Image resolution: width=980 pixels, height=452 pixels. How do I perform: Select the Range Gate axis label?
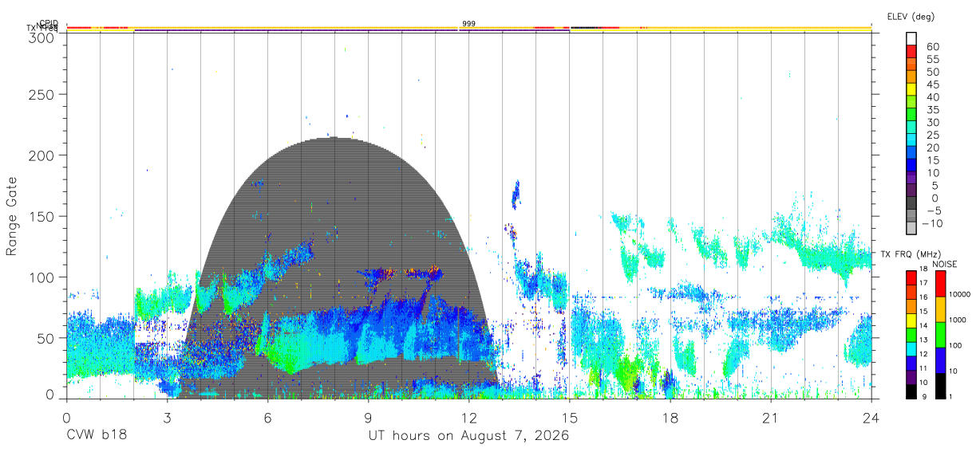[12, 216]
